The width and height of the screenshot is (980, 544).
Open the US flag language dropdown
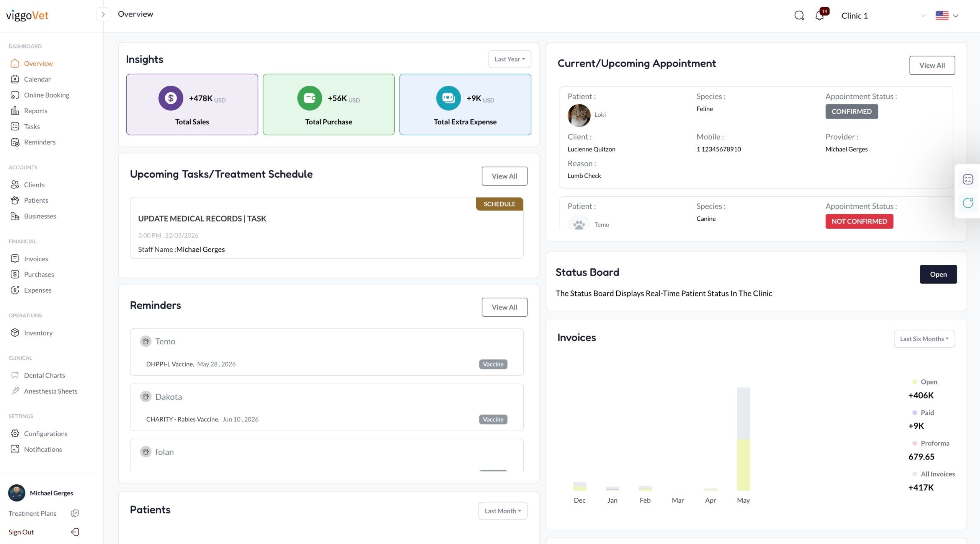pos(947,16)
